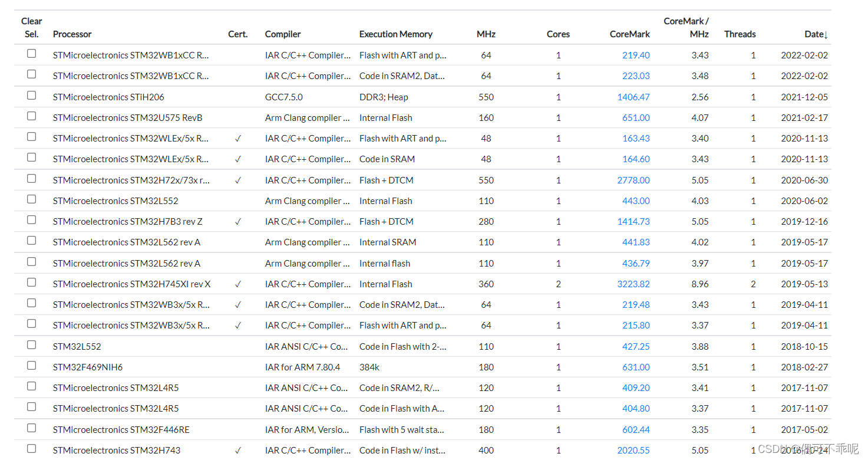Sort by Compiler column header
This screenshot has width=868, height=460.
pyautogui.click(x=283, y=34)
